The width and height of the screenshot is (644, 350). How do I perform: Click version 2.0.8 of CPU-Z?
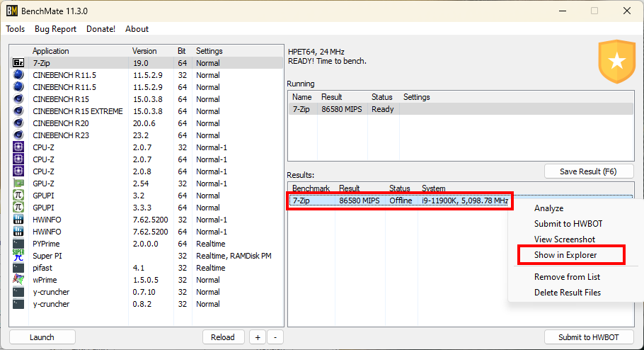click(x=142, y=171)
